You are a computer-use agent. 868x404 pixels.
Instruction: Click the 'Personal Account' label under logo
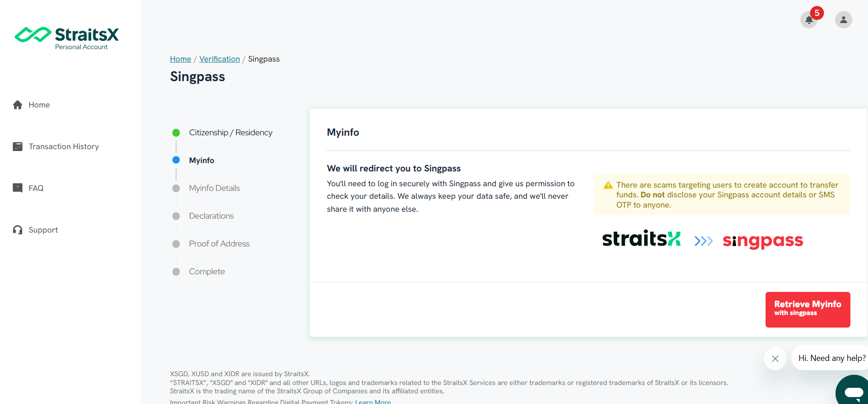tap(82, 47)
